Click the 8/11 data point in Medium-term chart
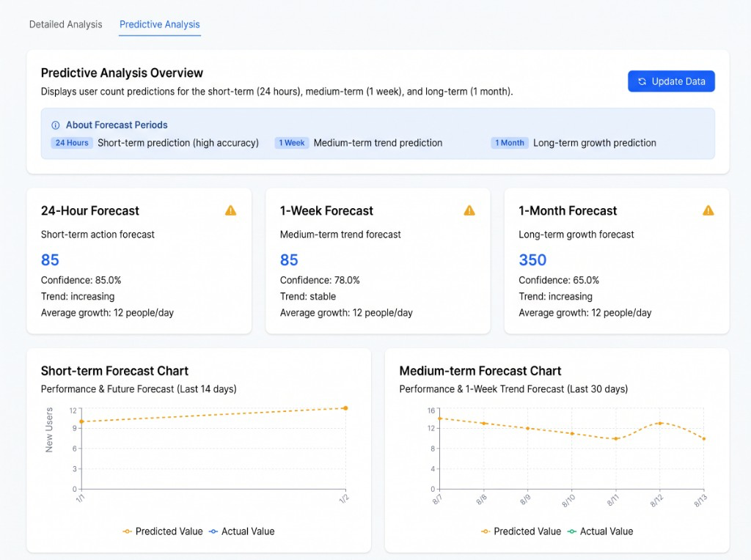The image size is (751, 560). pos(616,439)
